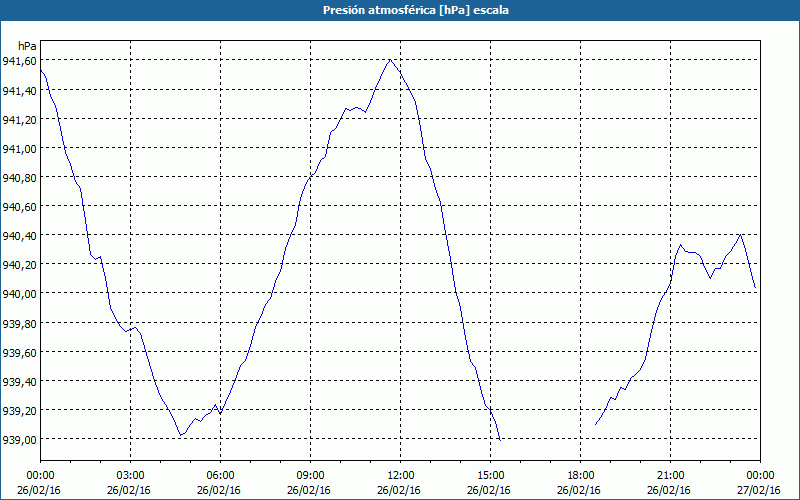This screenshot has height=500, width=800.
Task: Click the 939,80 y-axis value
Action: tap(20, 323)
